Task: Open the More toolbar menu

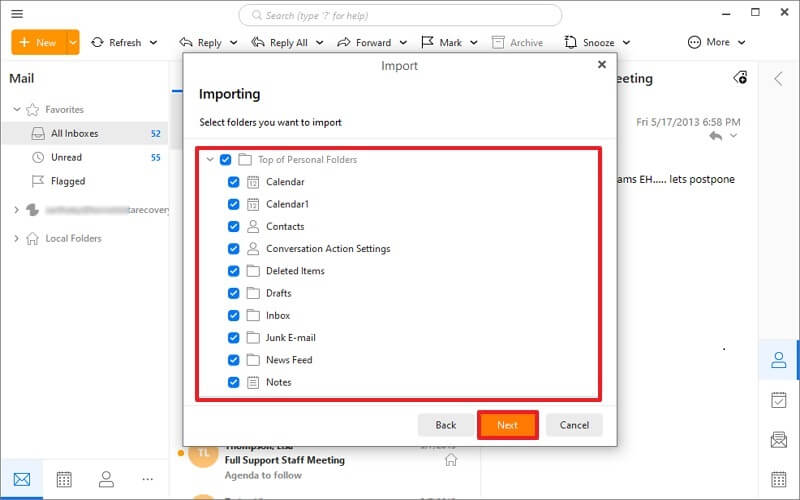Action: tap(716, 42)
